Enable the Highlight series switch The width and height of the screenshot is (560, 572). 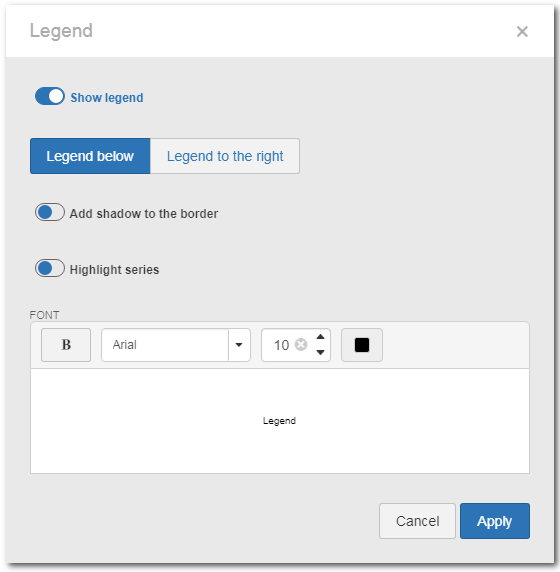click(x=50, y=268)
